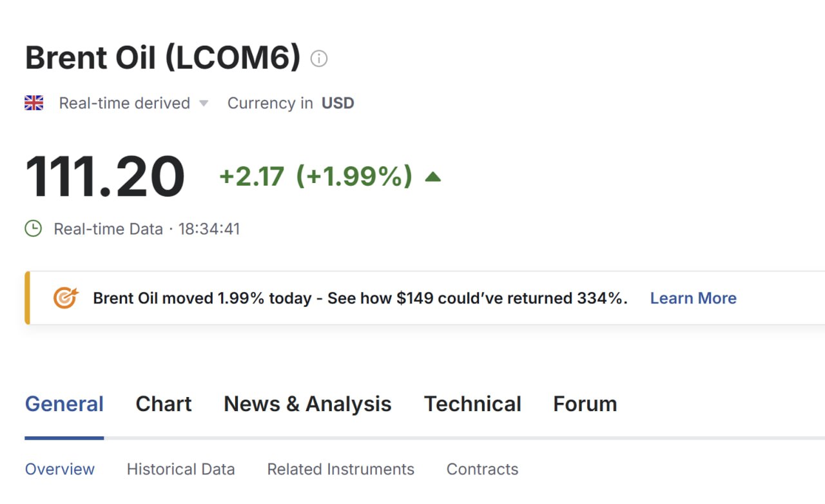Follow the Learn More link
This screenshot has height=504, width=825.
693,298
